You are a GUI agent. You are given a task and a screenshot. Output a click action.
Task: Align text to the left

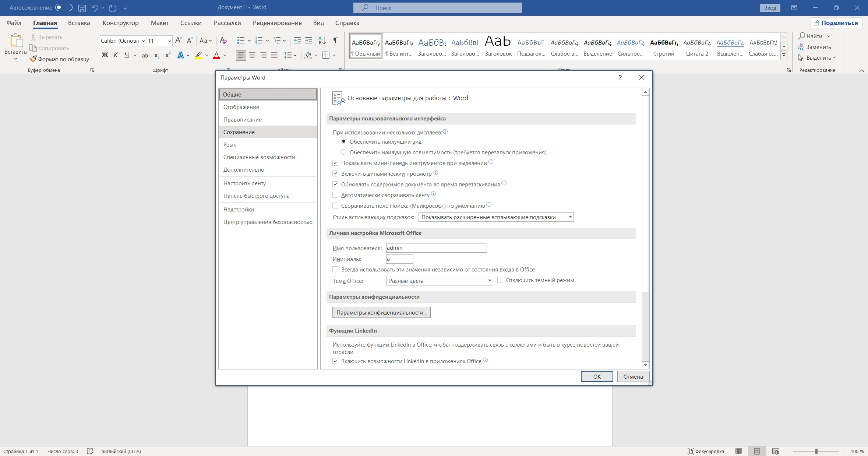click(x=241, y=55)
